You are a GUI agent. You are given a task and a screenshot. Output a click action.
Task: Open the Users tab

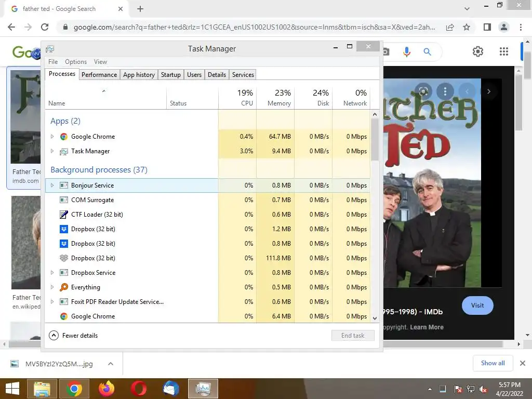click(194, 75)
